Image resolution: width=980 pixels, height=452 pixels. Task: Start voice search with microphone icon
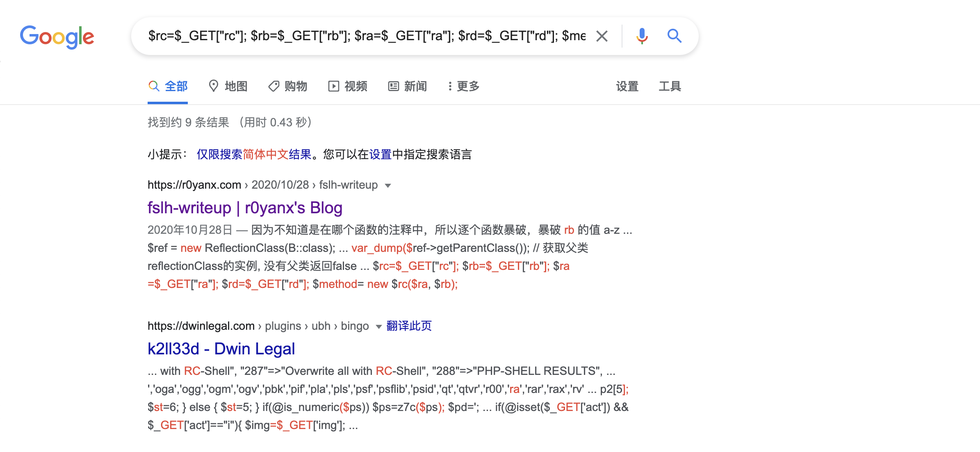[x=642, y=36]
